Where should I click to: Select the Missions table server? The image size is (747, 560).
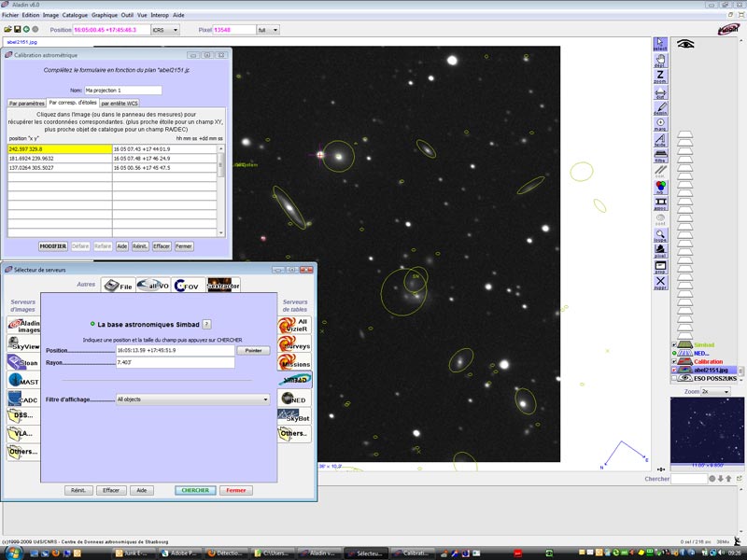(x=294, y=362)
